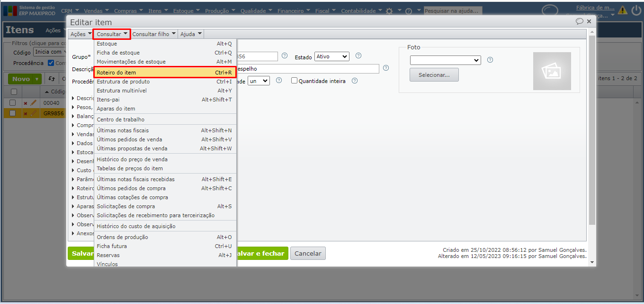
Task: Click the help icon beside description field
Action: point(386,68)
